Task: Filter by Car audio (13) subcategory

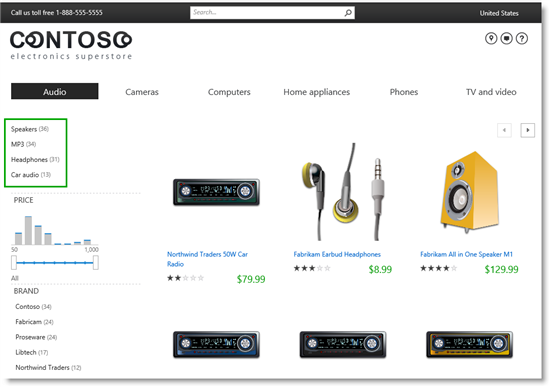Action: (31, 175)
